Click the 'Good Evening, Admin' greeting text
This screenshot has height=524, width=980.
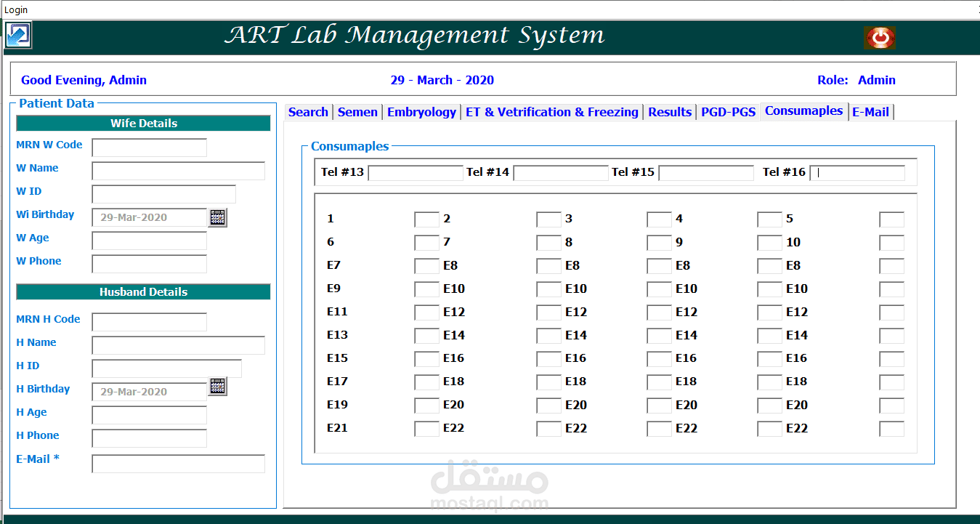(x=84, y=80)
